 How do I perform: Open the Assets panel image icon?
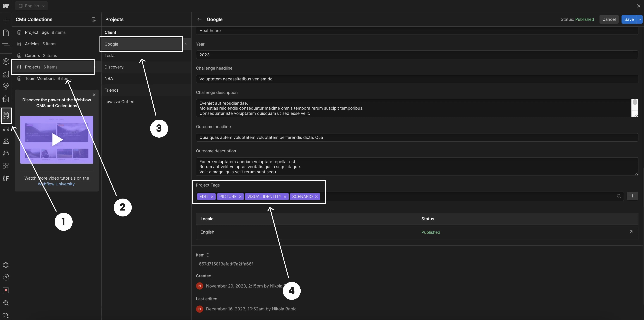point(6,99)
